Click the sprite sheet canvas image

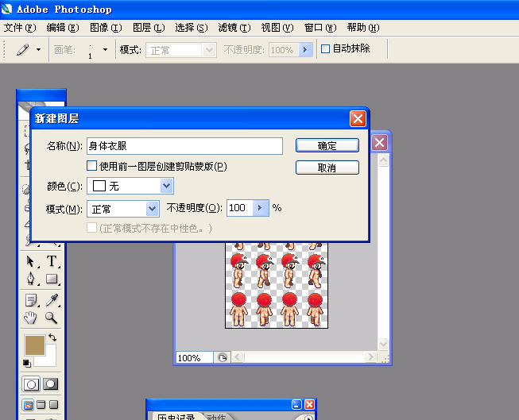[x=277, y=285]
